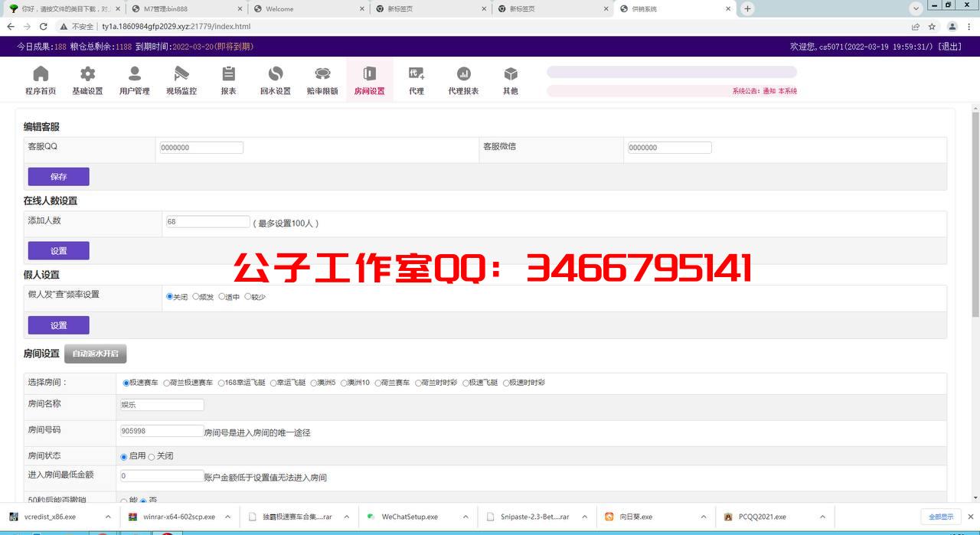Click 客服QQ input field

201,148
